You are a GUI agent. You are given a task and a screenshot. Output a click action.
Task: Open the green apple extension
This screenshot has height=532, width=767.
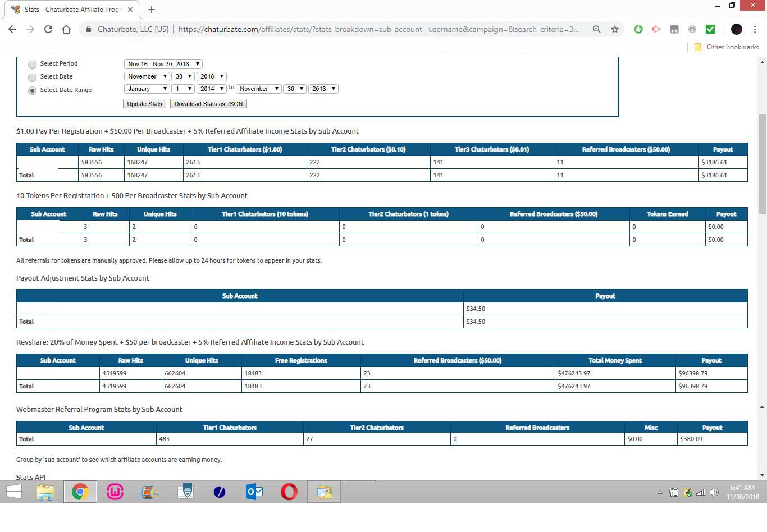coord(638,29)
